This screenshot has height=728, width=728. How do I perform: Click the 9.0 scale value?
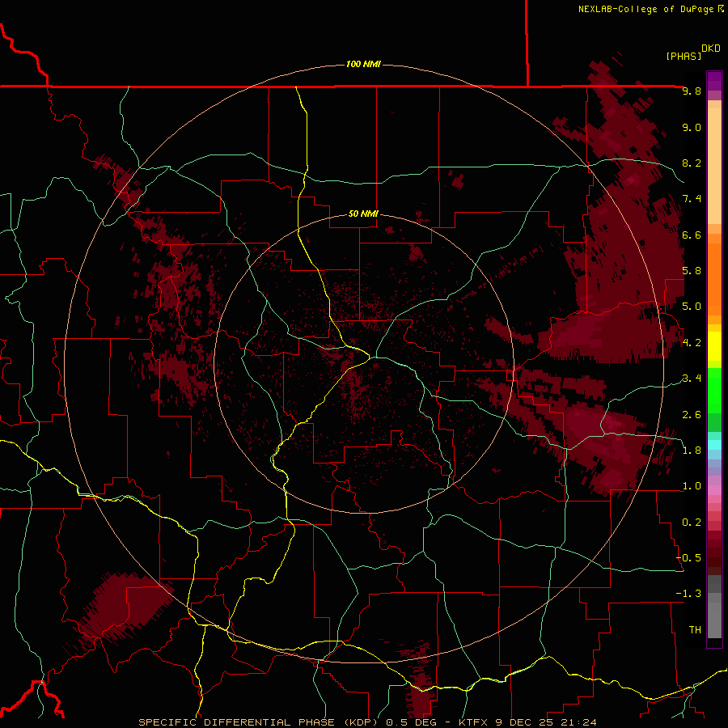point(692,127)
